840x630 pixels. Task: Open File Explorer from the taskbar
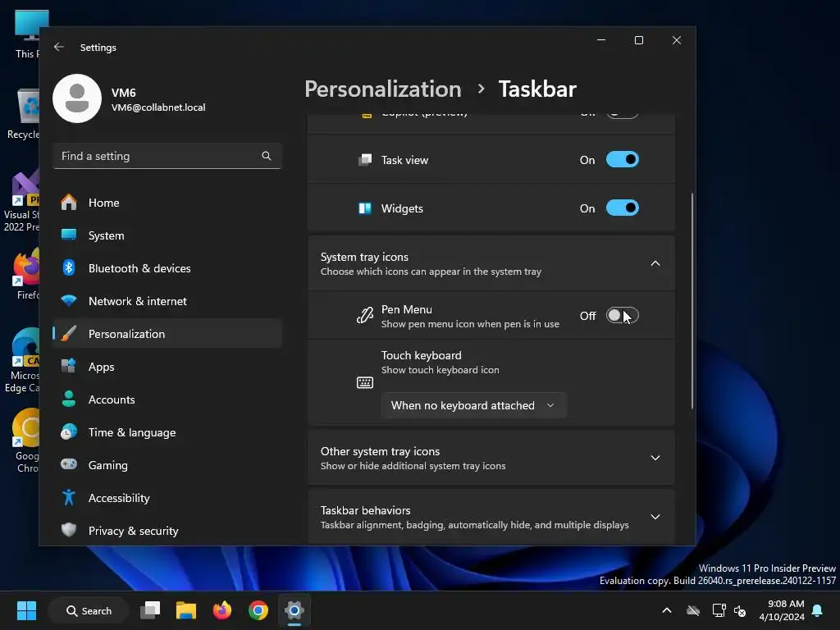[186, 610]
